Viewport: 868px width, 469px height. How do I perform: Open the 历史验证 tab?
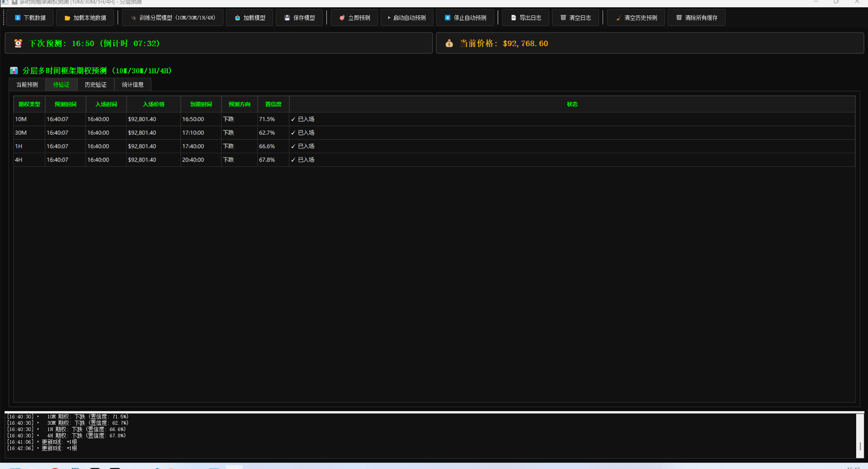pyautogui.click(x=96, y=84)
